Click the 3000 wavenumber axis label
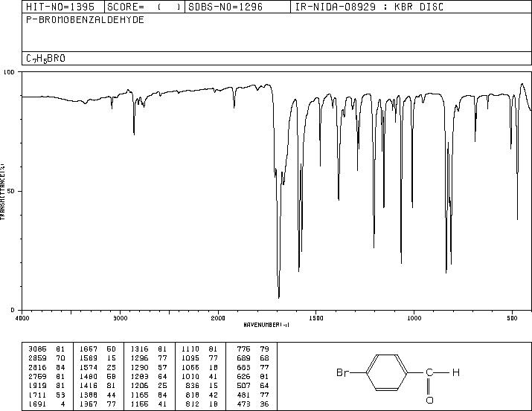The width and height of the screenshot is (532, 411). tap(120, 318)
